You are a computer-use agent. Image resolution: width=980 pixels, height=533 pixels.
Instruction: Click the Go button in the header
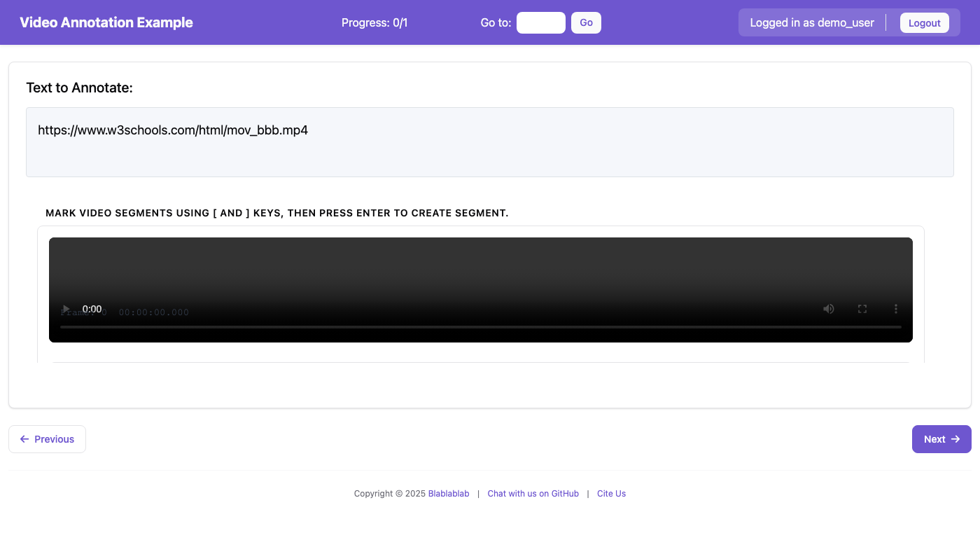(586, 22)
